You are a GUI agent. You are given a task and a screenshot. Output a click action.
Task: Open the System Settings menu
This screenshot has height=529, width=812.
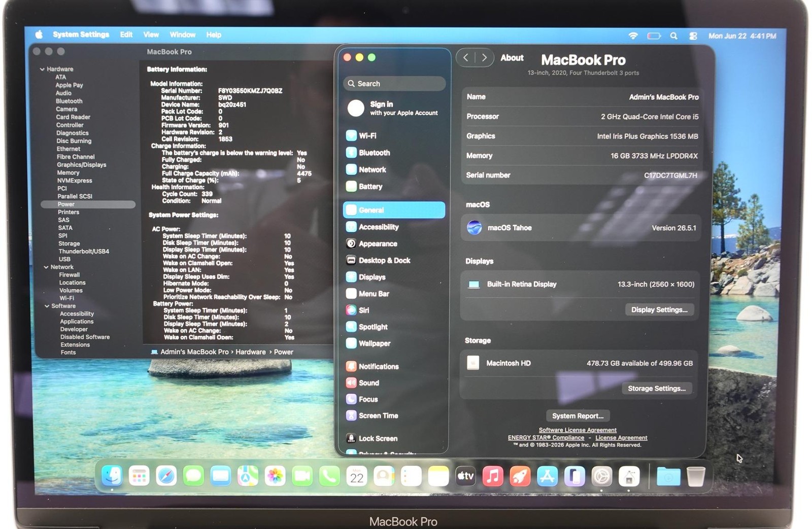(x=81, y=34)
